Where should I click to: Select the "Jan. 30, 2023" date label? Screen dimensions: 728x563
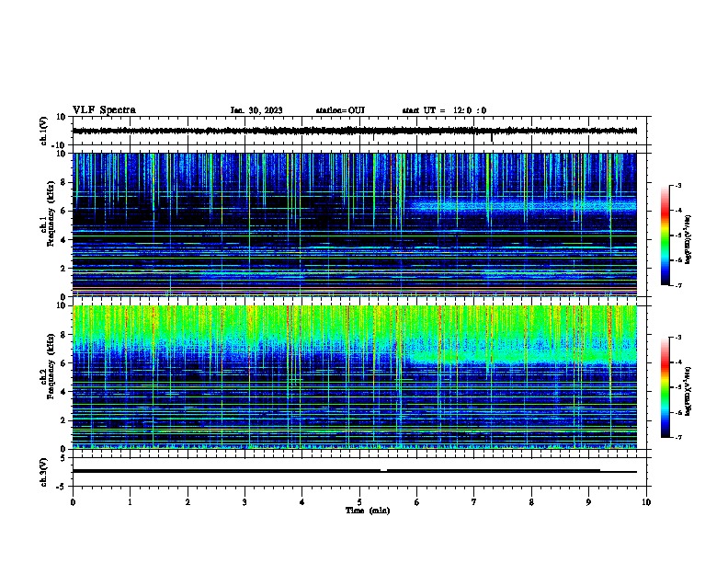(x=256, y=110)
